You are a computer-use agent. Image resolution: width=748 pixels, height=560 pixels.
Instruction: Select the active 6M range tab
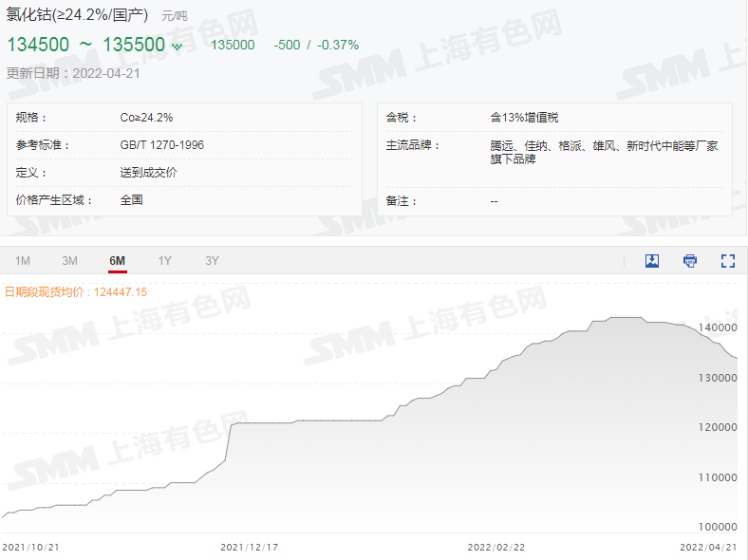pos(118,261)
